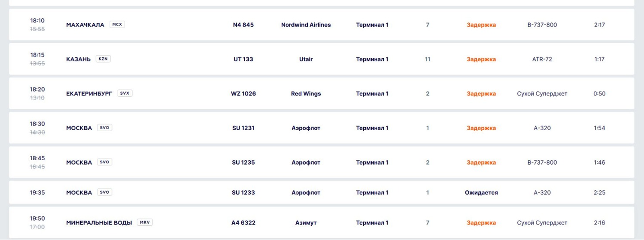Screen dimensions: 644x240
Task: Click the MCX airport code badge
Action: pyautogui.click(x=117, y=24)
